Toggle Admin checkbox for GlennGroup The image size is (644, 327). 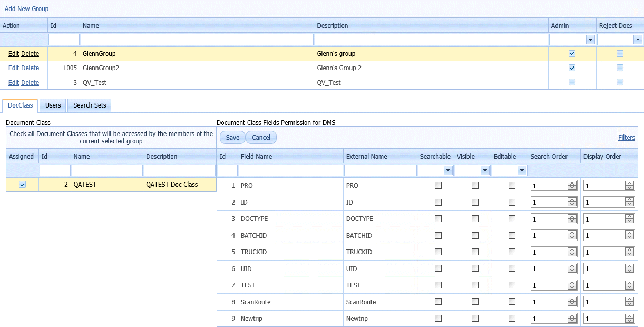(572, 54)
